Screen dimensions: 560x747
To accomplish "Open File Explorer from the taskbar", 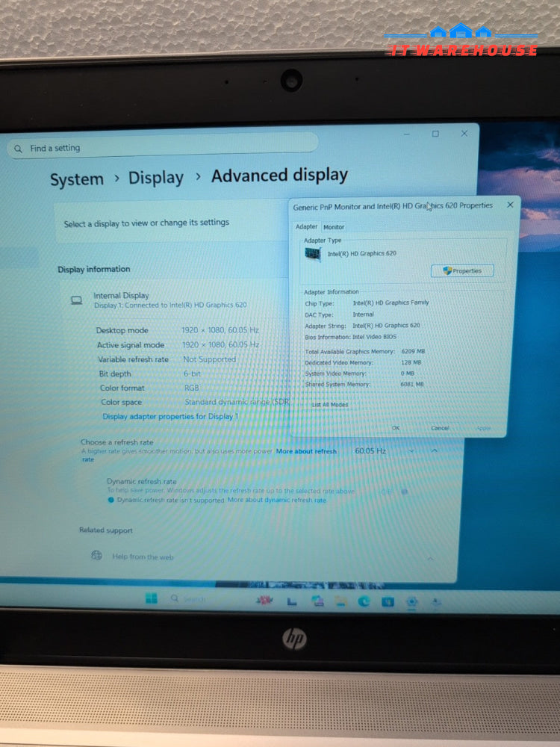I will pos(340,601).
